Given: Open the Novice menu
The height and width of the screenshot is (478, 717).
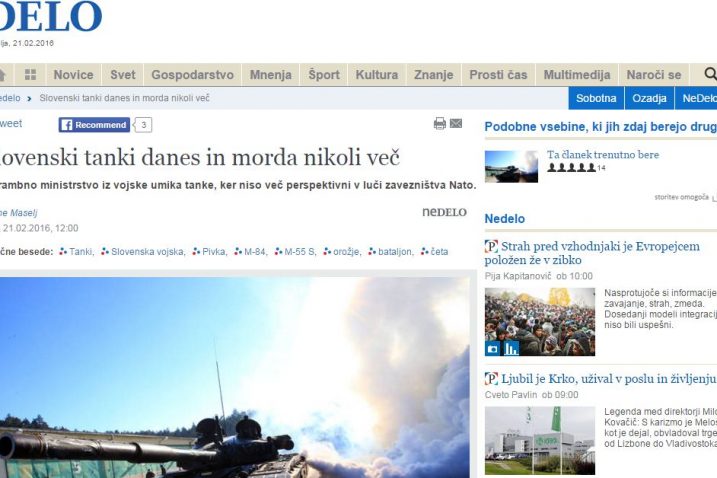Looking at the screenshot, I should pyautogui.click(x=73, y=75).
